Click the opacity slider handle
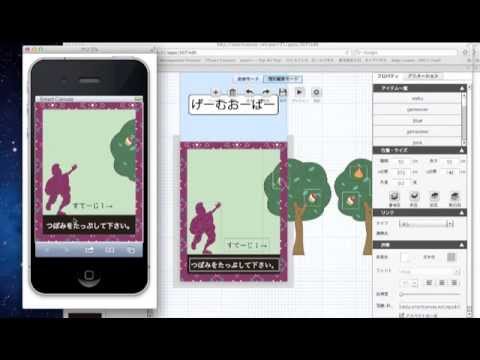 [402, 294]
